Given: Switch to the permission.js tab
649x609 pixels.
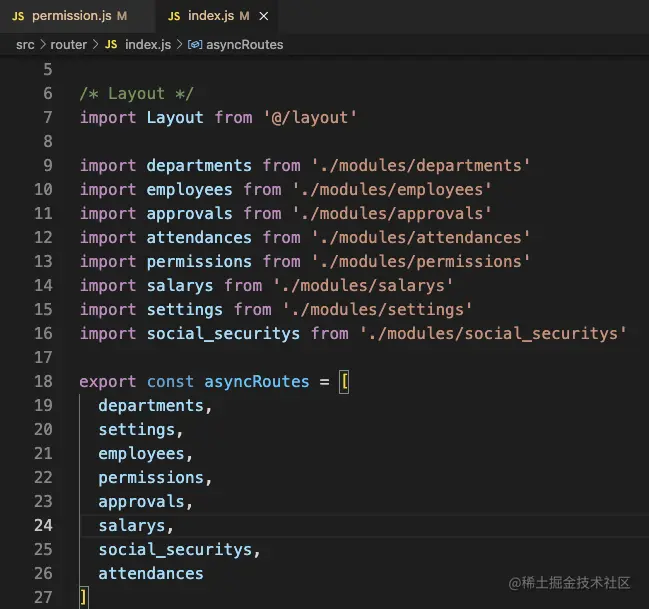Looking at the screenshot, I should 77,16.
